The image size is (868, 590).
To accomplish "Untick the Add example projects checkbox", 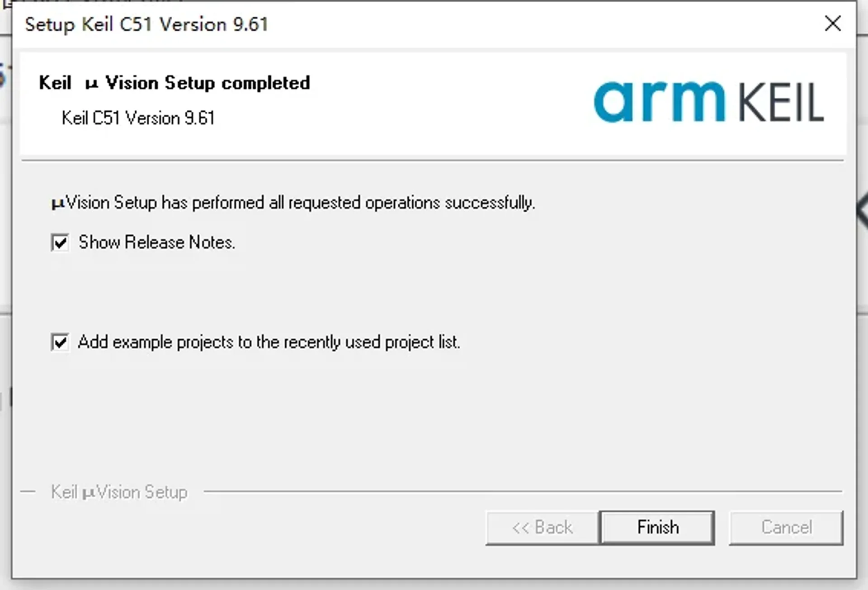I will click(60, 342).
